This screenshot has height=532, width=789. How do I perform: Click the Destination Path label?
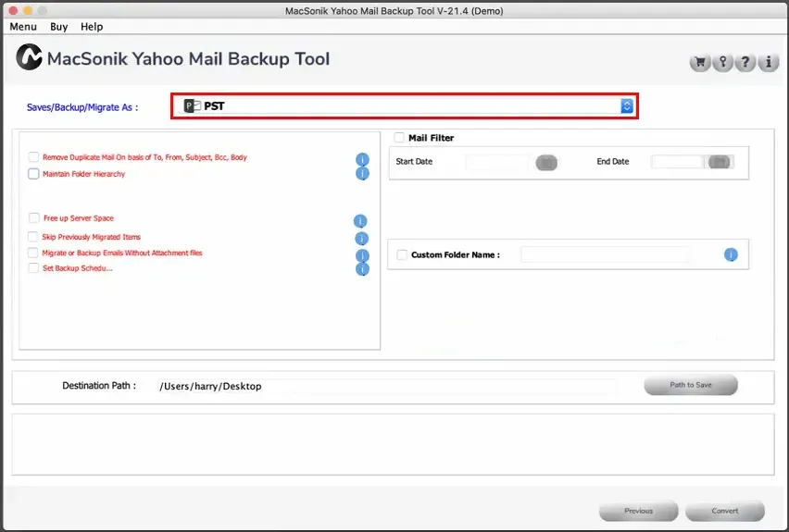click(99, 386)
